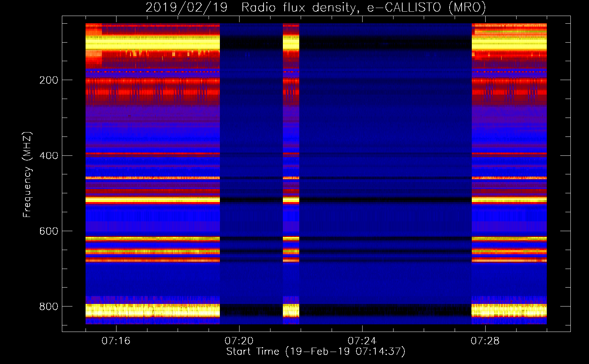The width and height of the screenshot is (589, 364).
Task: Click the 200 frequency tick label
Action: pyautogui.click(x=49, y=80)
